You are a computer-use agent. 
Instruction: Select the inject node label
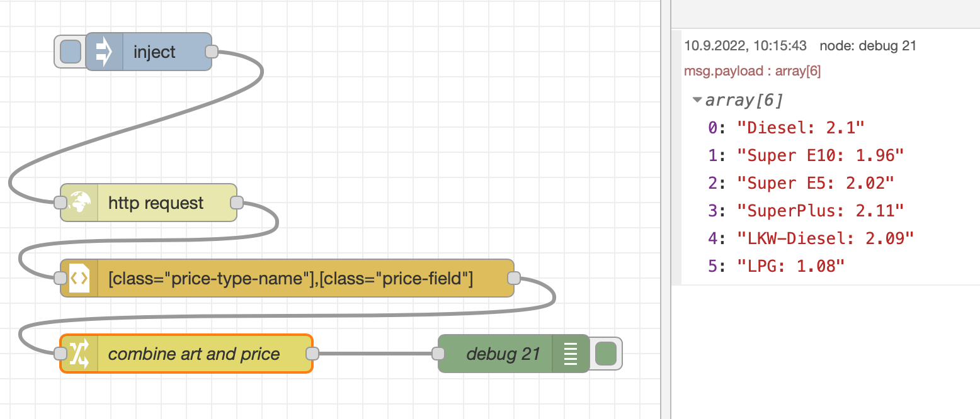point(154,52)
